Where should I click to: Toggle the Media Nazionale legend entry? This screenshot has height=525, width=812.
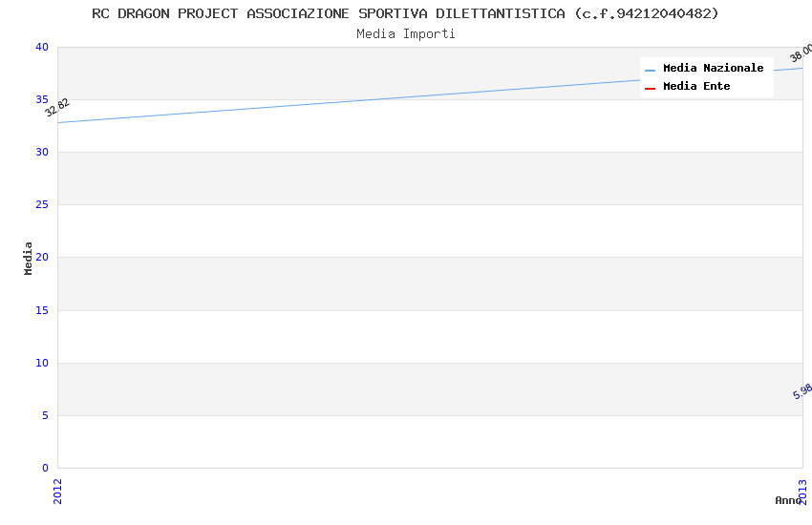tap(713, 69)
